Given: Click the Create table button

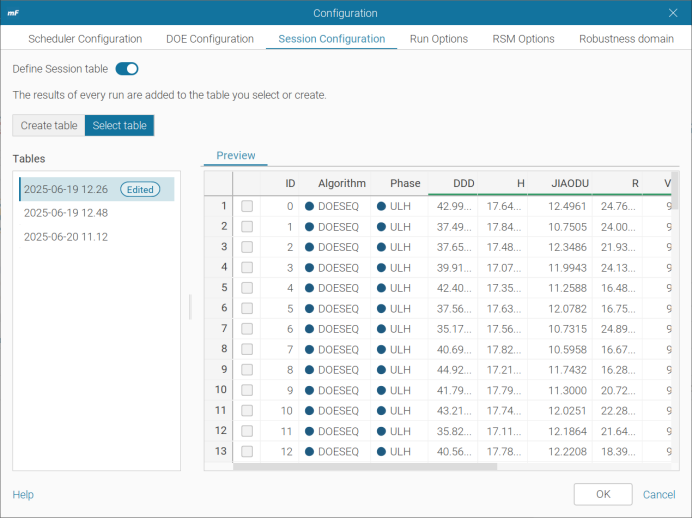Looking at the screenshot, I should coord(49,126).
